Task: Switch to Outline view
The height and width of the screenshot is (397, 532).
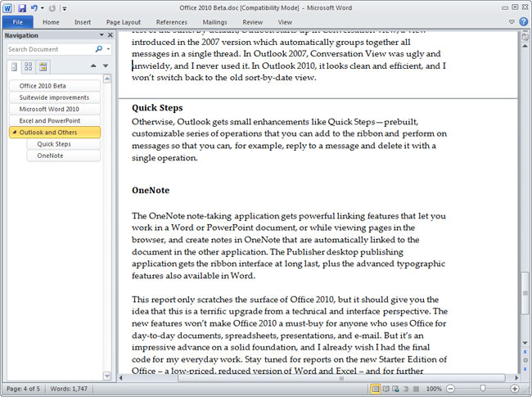Action: click(406, 389)
